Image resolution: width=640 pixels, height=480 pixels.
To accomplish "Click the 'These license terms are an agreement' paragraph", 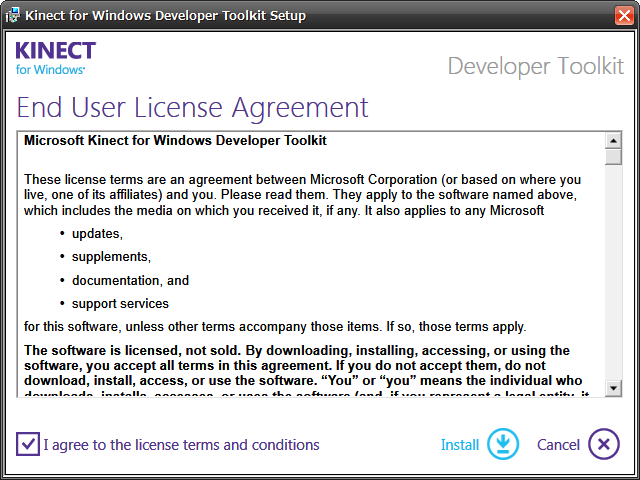I will pos(302,195).
